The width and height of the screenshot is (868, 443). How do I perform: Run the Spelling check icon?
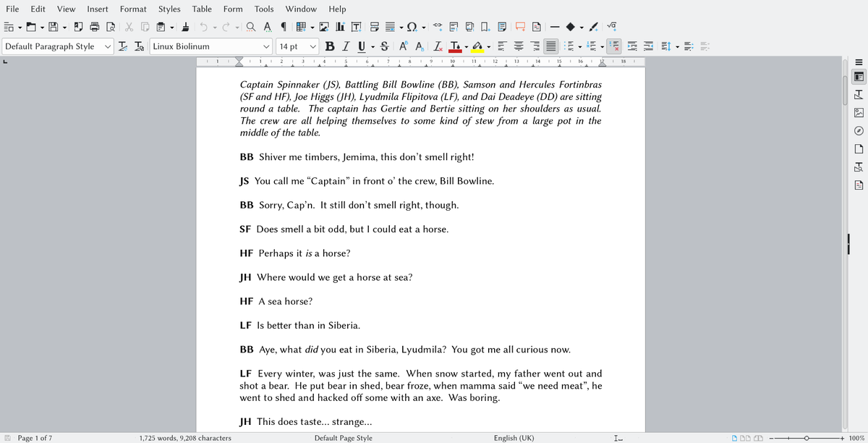[267, 27]
